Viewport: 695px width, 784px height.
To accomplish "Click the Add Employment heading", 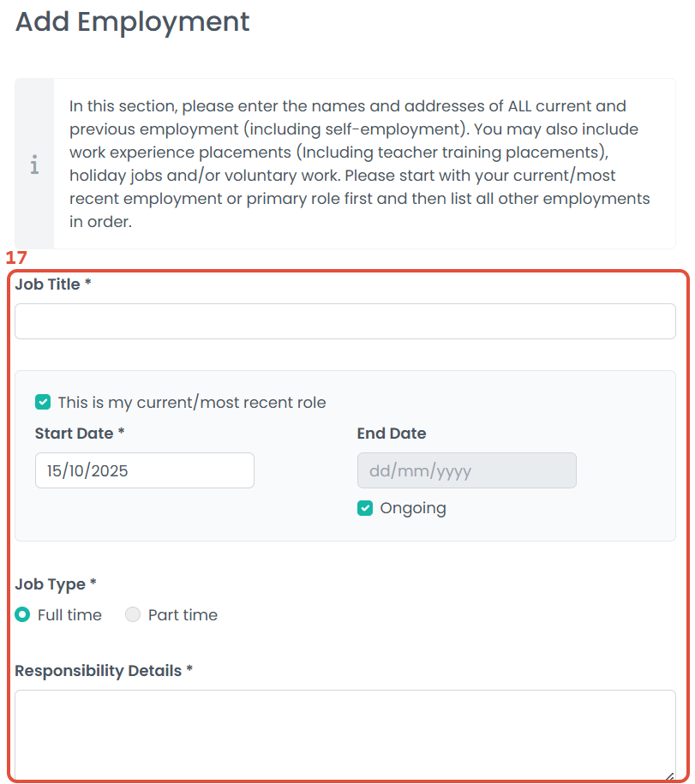I will [133, 22].
